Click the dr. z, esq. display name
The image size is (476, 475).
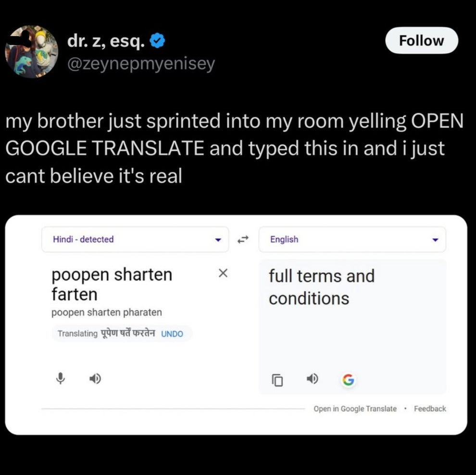pyautogui.click(x=105, y=42)
